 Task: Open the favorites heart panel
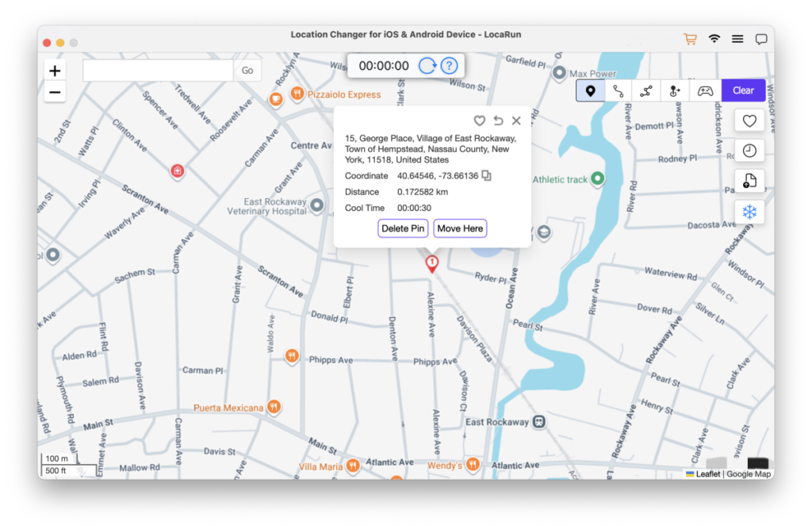click(749, 121)
